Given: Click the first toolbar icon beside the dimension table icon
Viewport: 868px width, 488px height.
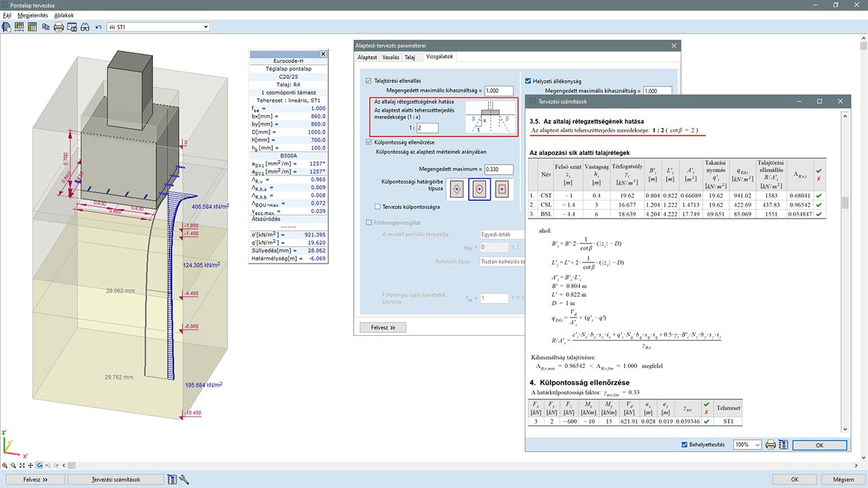Looking at the screenshot, I should (x=7, y=27).
